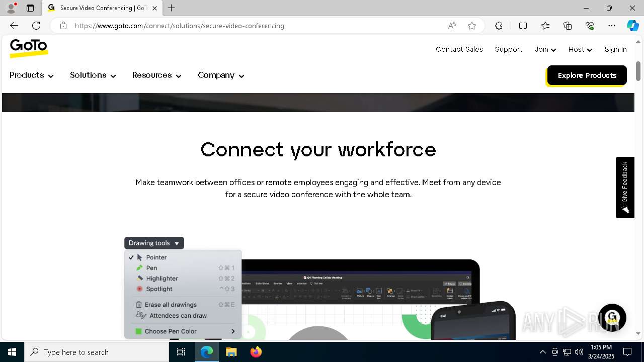Click the Windows search box
The width and height of the screenshot is (644, 362).
pyautogui.click(x=97, y=352)
